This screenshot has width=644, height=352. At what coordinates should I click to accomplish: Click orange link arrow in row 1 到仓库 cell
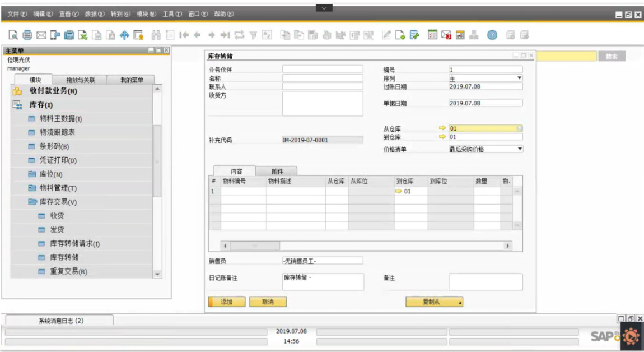(x=398, y=191)
